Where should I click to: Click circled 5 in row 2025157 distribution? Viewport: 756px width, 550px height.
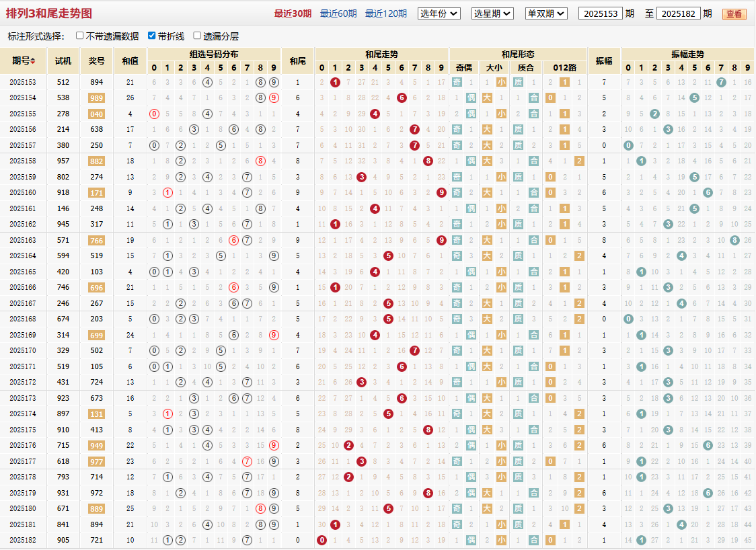click(x=221, y=145)
